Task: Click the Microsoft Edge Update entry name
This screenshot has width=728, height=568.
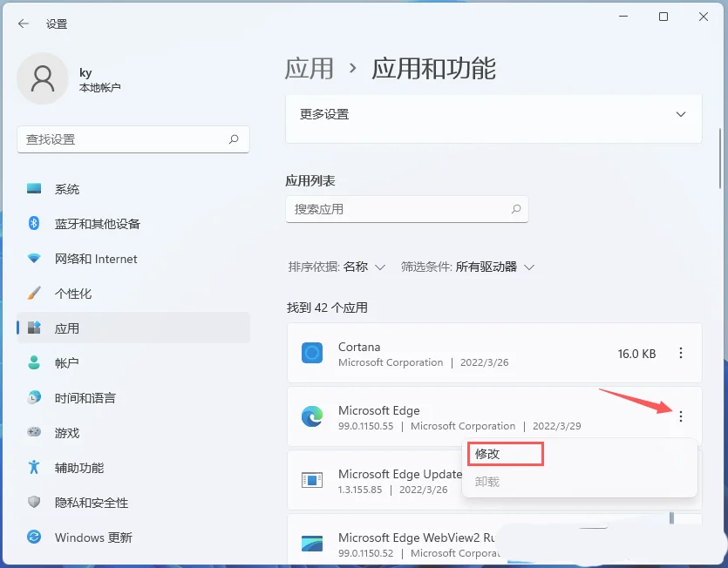Action: (x=400, y=474)
